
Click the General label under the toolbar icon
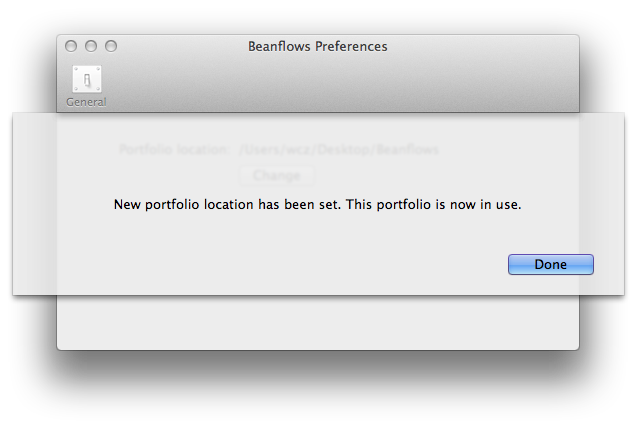86,102
